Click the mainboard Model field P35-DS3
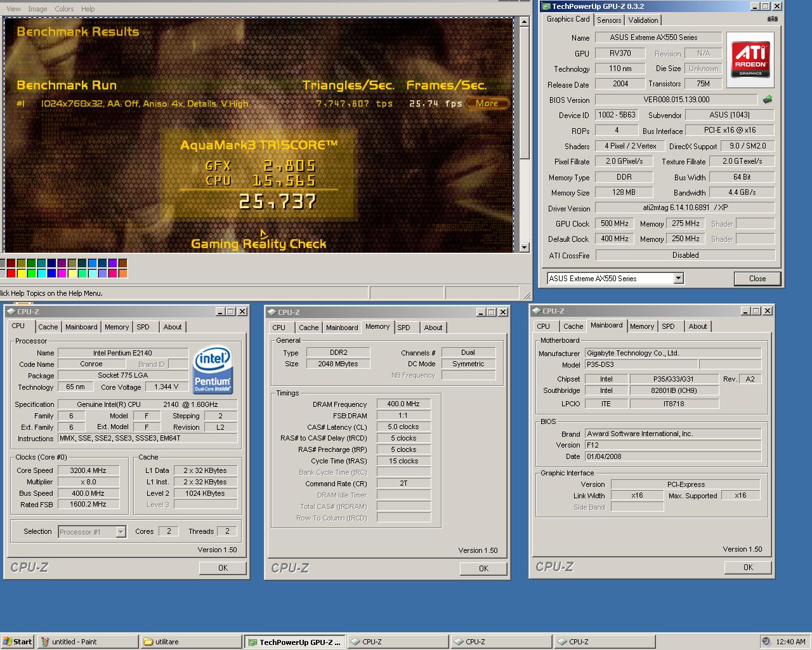 641,364
